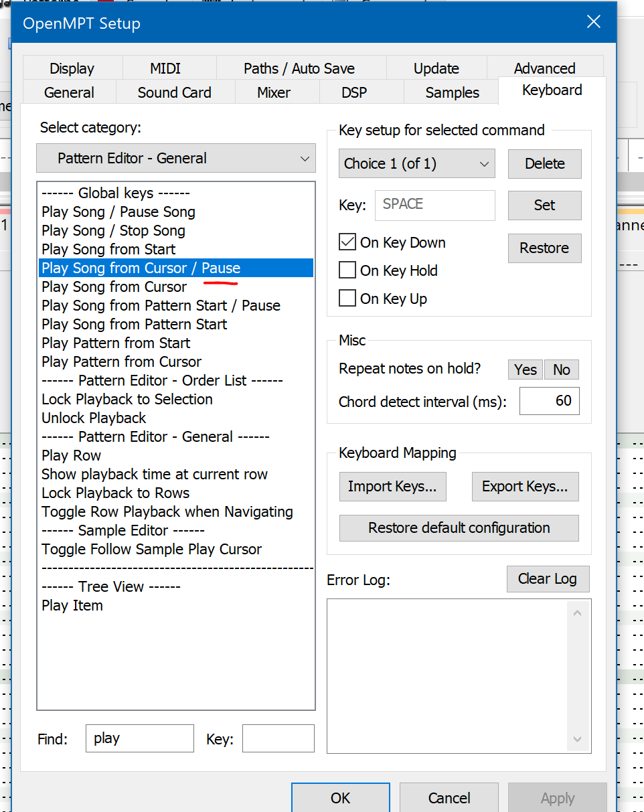Open the Paths / Auto Save tab

tap(299, 68)
